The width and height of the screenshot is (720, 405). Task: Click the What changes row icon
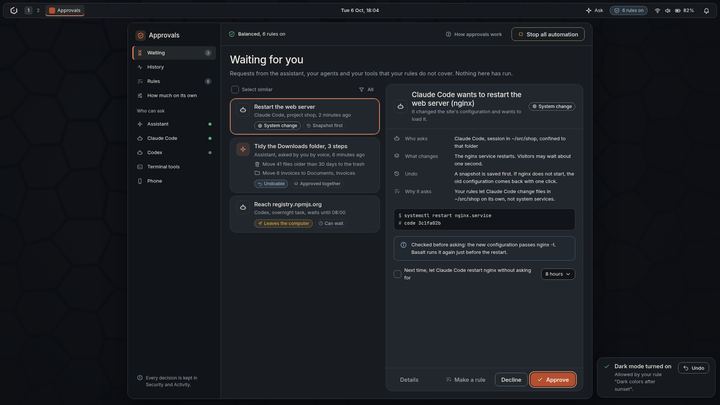pos(397,156)
